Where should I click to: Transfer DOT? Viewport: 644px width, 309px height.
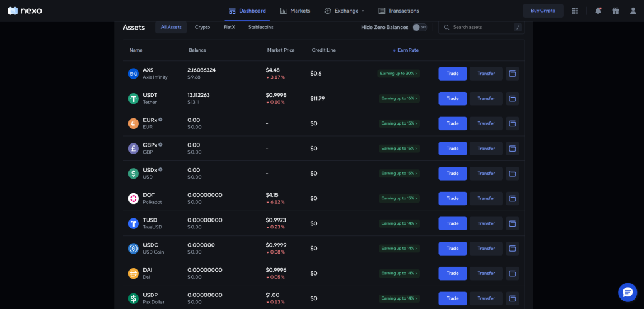[486, 198]
